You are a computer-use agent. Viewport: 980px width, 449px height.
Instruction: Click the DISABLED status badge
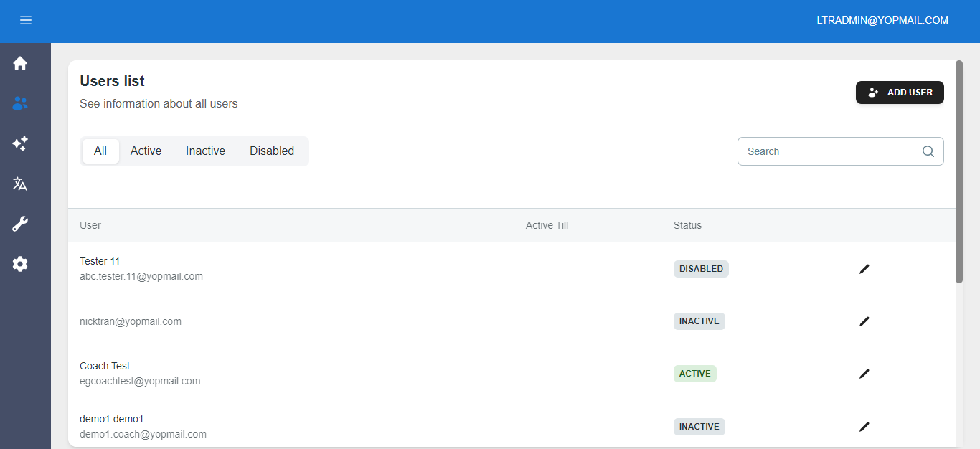point(701,269)
